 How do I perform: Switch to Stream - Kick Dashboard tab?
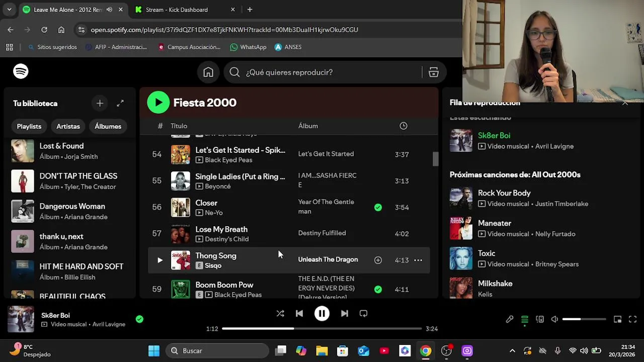pos(177,10)
